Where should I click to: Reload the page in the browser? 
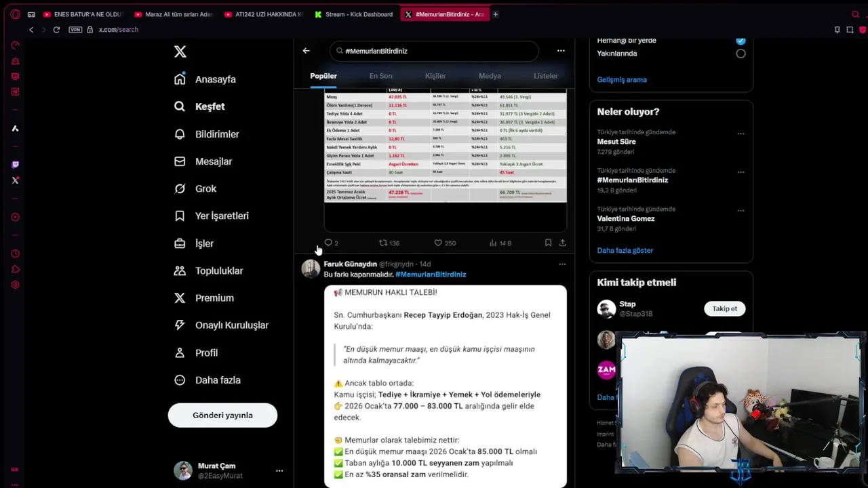(56, 30)
